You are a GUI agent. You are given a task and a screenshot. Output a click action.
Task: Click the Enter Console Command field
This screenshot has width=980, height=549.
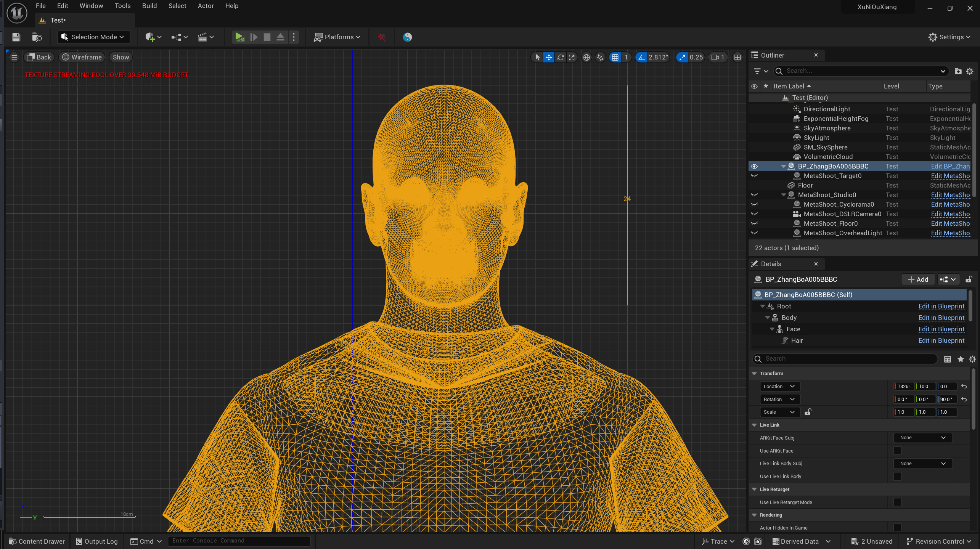(x=239, y=541)
